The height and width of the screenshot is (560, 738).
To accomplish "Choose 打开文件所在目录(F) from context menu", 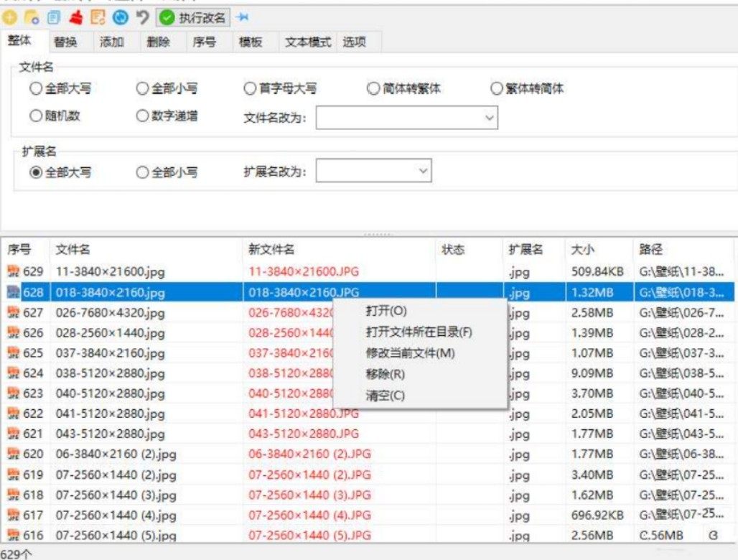I will [x=419, y=332].
